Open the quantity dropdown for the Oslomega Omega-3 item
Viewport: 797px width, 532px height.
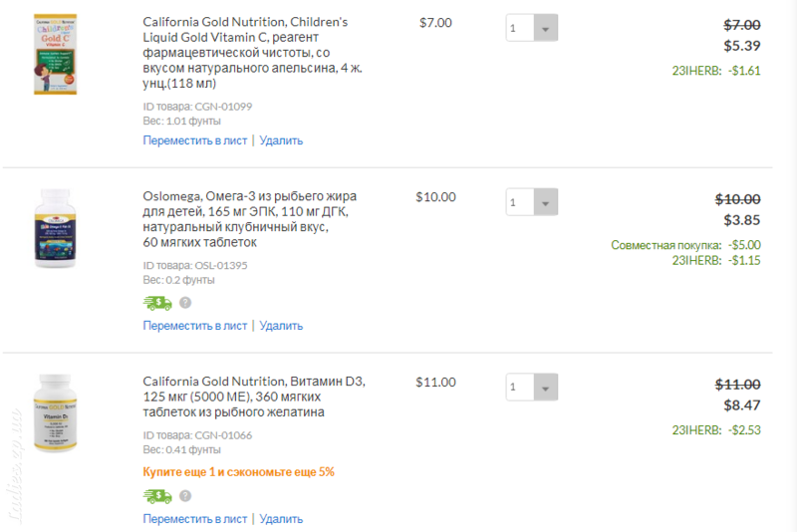[532, 202]
